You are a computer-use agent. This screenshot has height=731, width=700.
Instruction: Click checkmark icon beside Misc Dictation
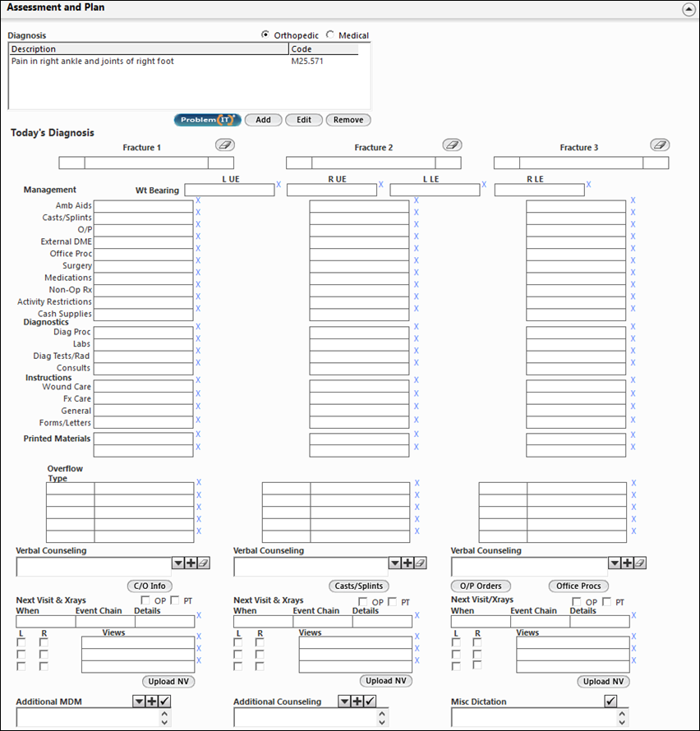pyautogui.click(x=610, y=701)
